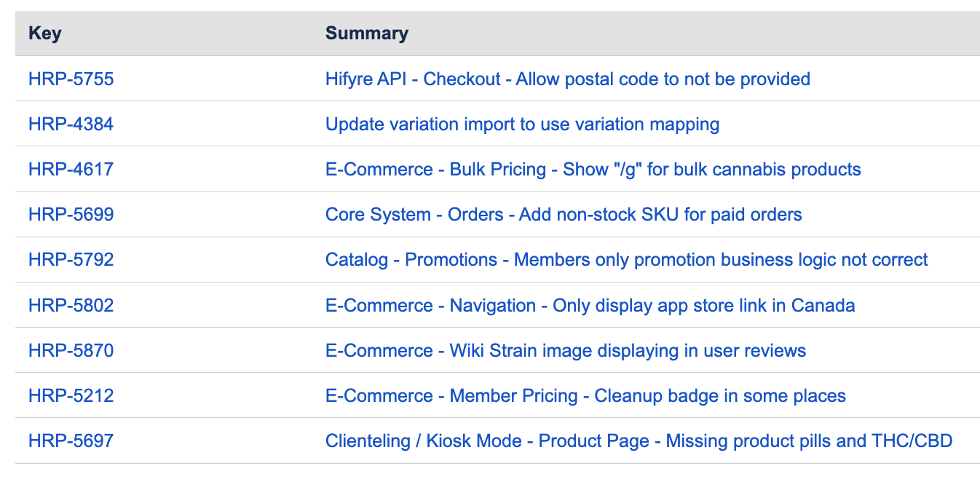Open issue key HRP-5802

(x=71, y=305)
